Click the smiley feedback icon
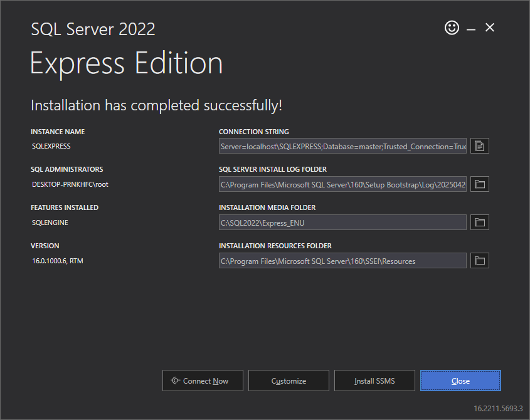 click(452, 28)
